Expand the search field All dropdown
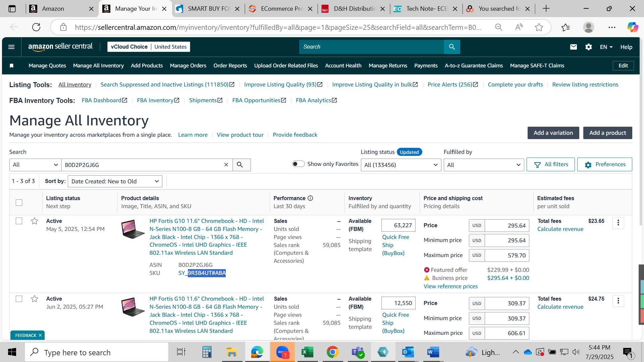Screen dimensions: 644x362 click(35, 165)
